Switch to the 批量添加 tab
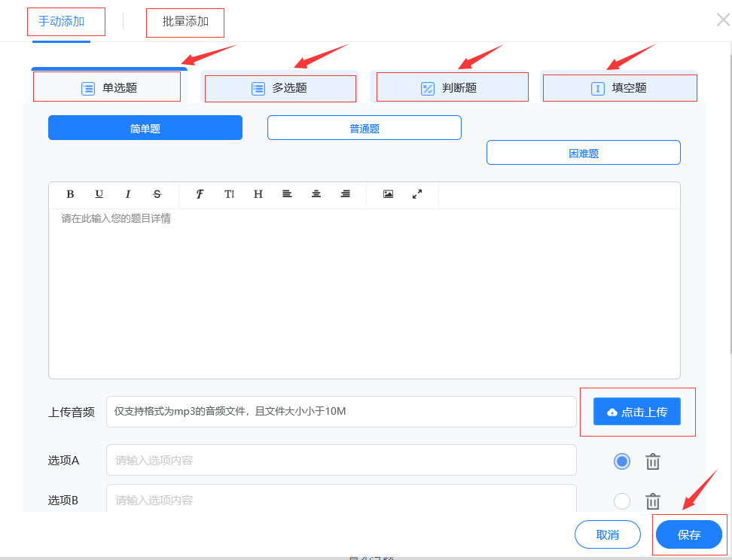 pos(185,22)
